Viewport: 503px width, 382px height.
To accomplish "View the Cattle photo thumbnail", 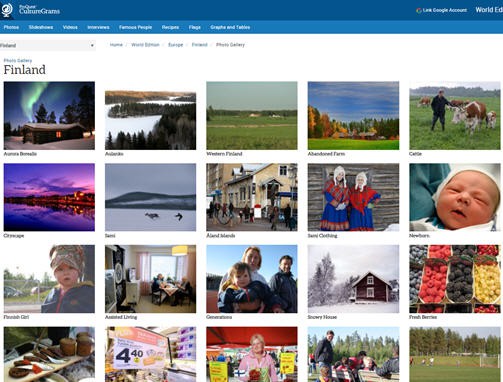I will click(455, 115).
